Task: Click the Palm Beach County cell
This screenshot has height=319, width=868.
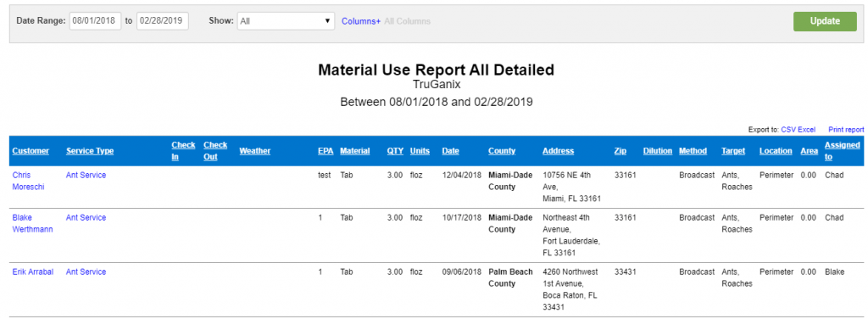Action: pos(510,277)
